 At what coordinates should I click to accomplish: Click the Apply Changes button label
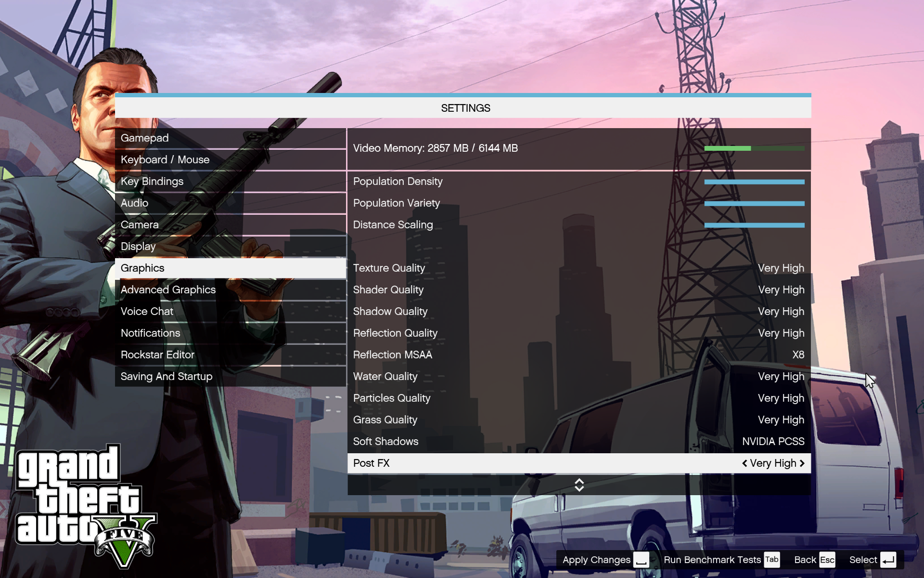coord(596,560)
